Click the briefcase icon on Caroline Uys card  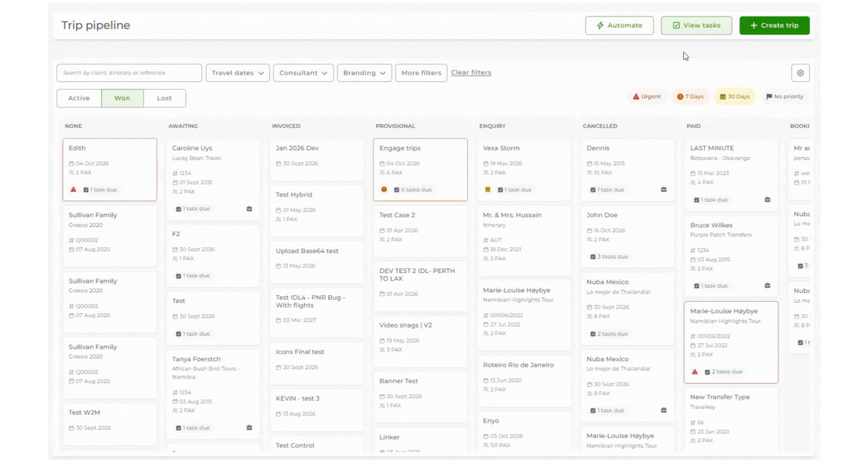[x=249, y=209]
